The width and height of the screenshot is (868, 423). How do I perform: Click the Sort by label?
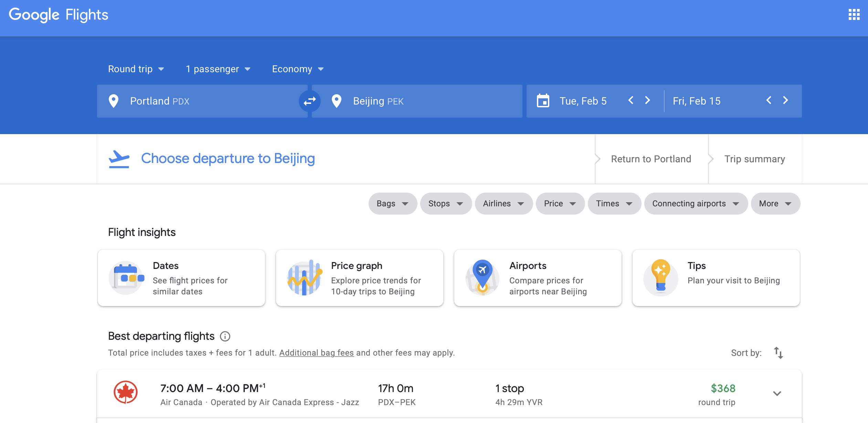746,353
